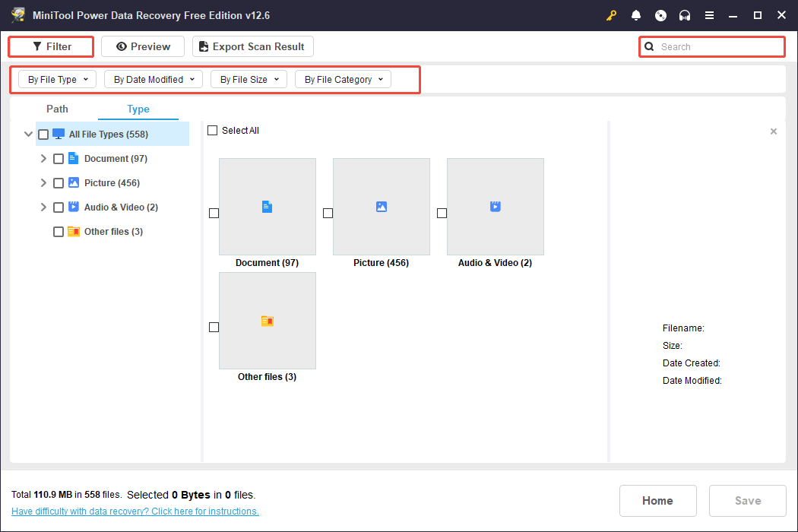Click the key register icon in title bar

[611, 15]
